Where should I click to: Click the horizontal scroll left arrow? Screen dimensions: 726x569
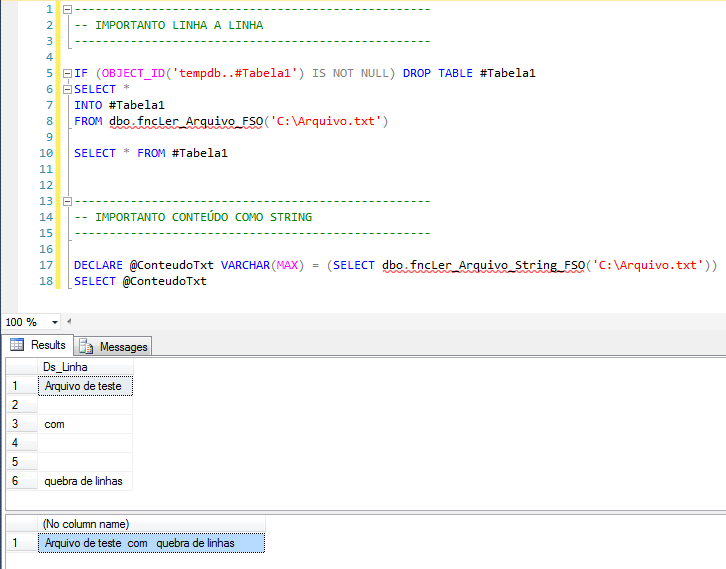pyautogui.click(x=69, y=321)
